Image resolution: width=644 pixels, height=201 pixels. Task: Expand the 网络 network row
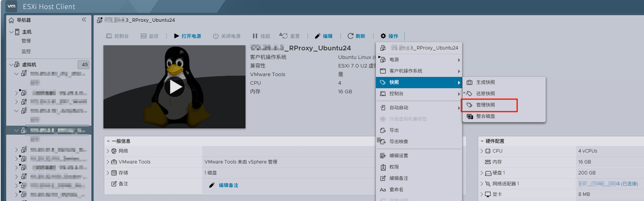[x=108, y=151]
